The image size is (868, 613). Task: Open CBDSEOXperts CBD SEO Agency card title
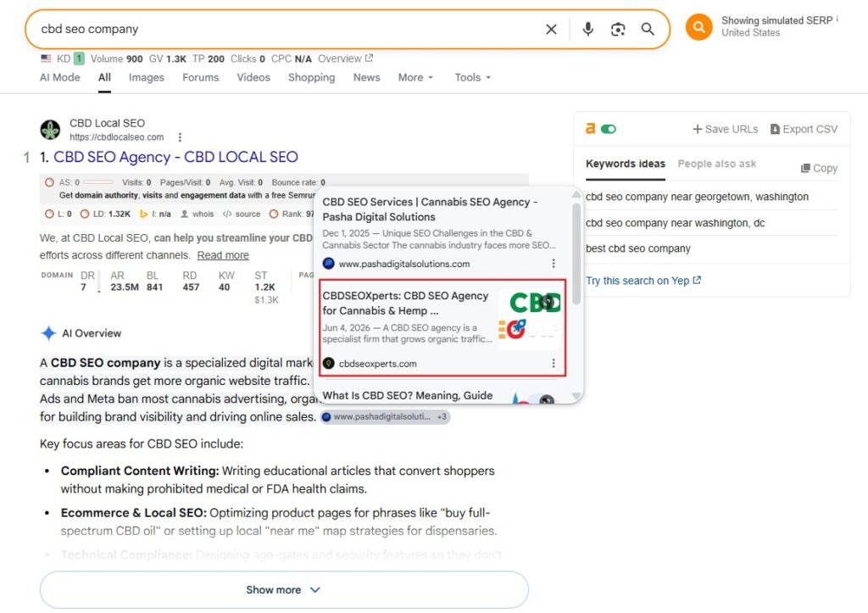point(405,304)
